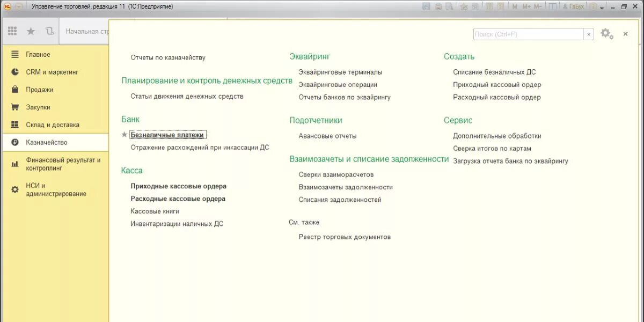The width and height of the screenshot is (644, 322).
Task: Open Сверка итогов по картам
Action: tap(492, 149)
